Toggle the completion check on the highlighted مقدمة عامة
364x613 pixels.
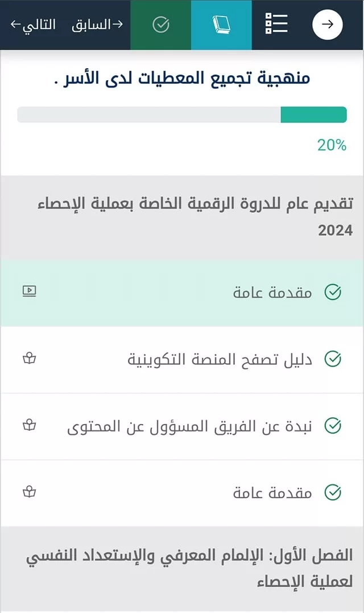[x=333, y=293]
